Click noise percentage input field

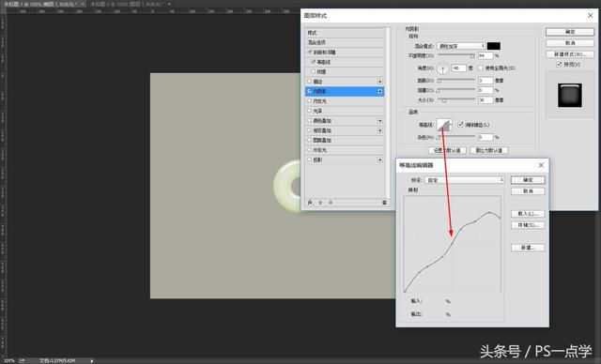click(485, 137)
